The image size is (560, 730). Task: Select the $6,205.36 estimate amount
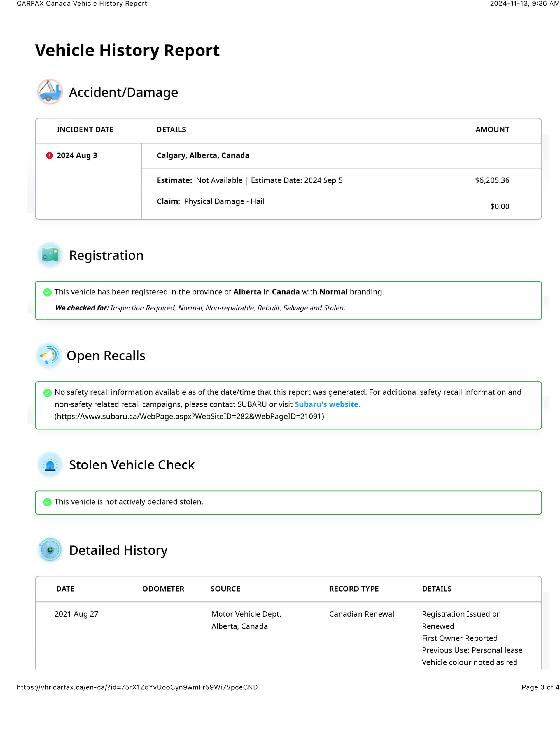(x=492, y=180)
